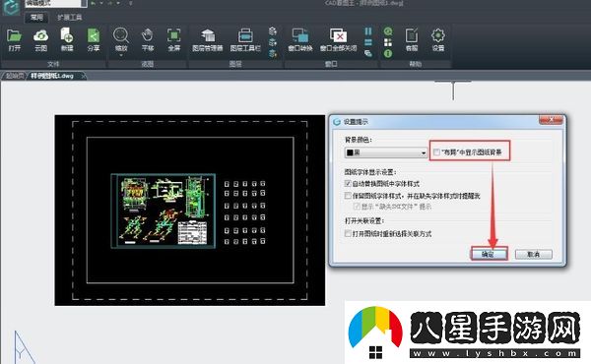Screen dimensions: 591x364
Task: Click the vertical tile windows icon
Action: click(368, 30)
